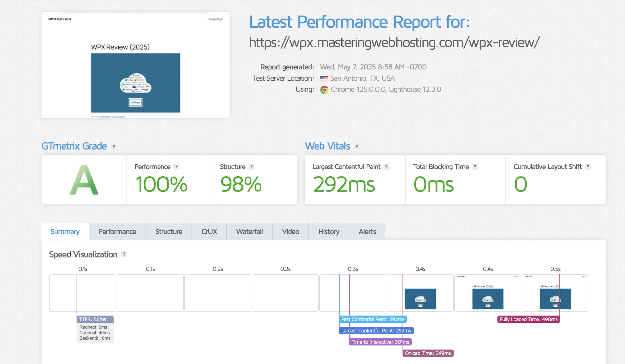
Task: Click Cumulative Layout Shift help icon
Action: tap(588, 167)
